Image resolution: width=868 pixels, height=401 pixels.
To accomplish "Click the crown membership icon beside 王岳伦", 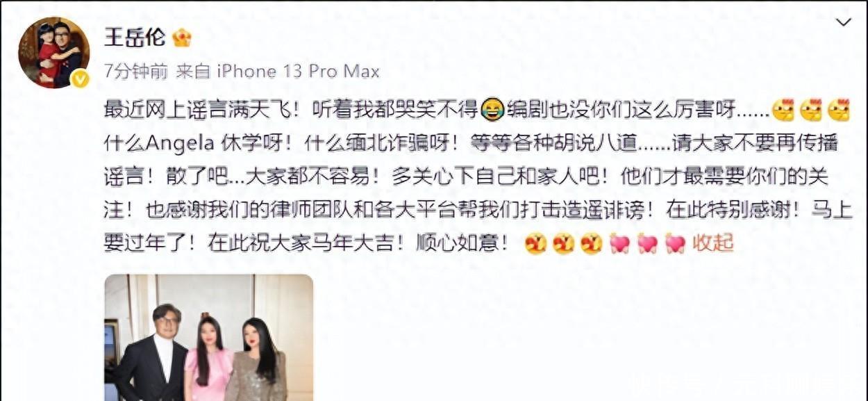I will click(182, 37).
